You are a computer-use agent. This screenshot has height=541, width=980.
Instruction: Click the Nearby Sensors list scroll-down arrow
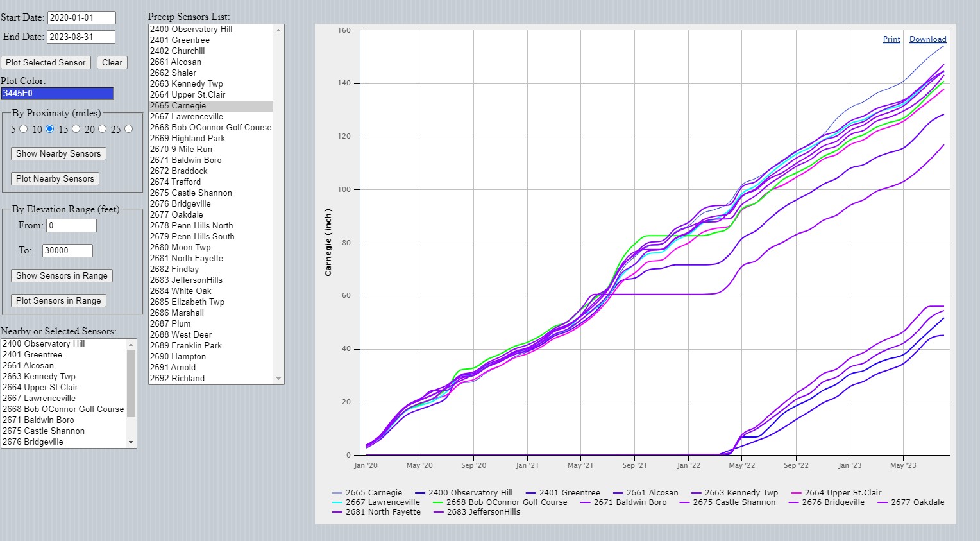(x=131, y=442)
